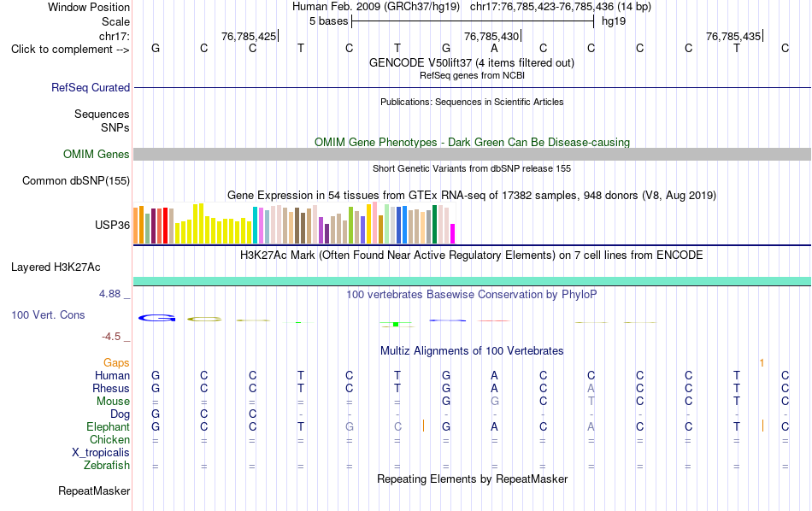812x511 pixels.
Task: Click the Elephant alignment row label
Action: pyautogui.click(x=108, y=426)
